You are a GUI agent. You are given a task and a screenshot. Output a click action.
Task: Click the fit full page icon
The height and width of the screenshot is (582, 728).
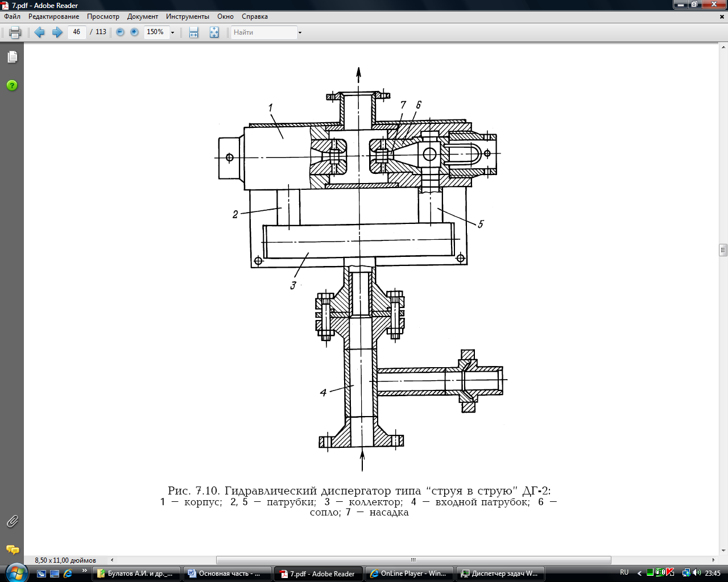click(214, 32)
